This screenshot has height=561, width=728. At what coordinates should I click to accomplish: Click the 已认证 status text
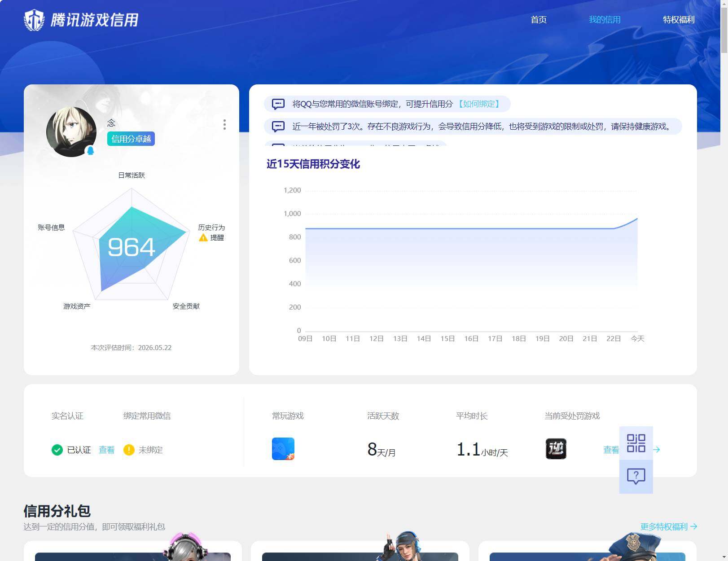pos(79,450)
